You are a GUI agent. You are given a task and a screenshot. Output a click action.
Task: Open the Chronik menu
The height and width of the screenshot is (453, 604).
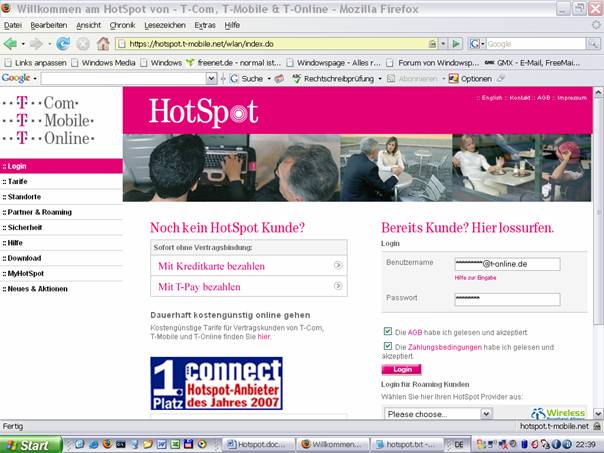[x=122, y=25]
